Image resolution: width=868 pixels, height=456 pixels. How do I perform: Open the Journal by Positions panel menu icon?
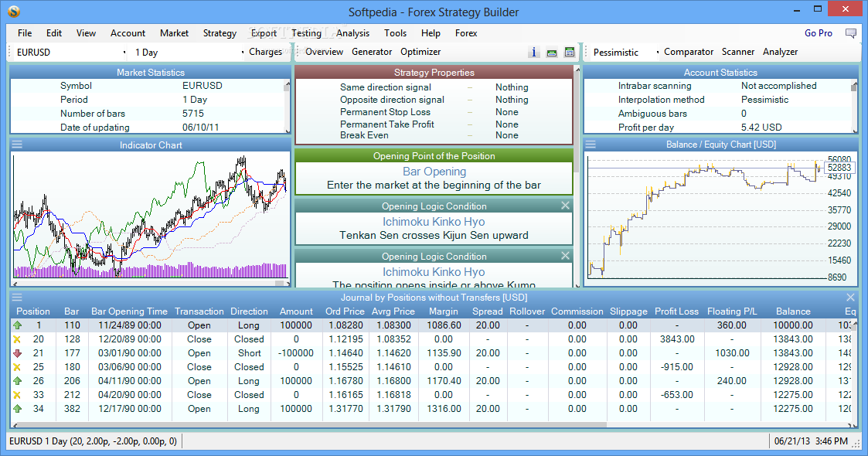point(17,298)
